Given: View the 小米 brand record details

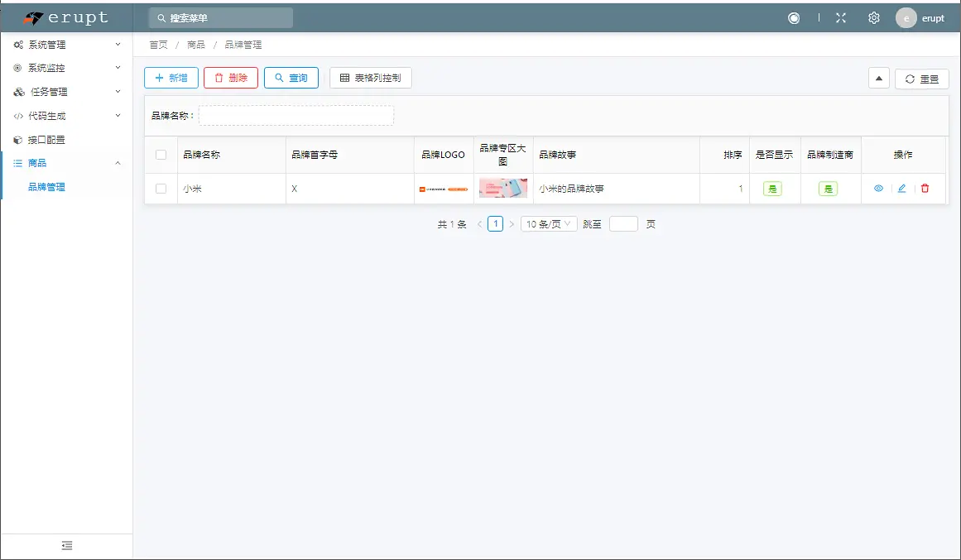Looking at the screenshot, I should click(878, 189).
